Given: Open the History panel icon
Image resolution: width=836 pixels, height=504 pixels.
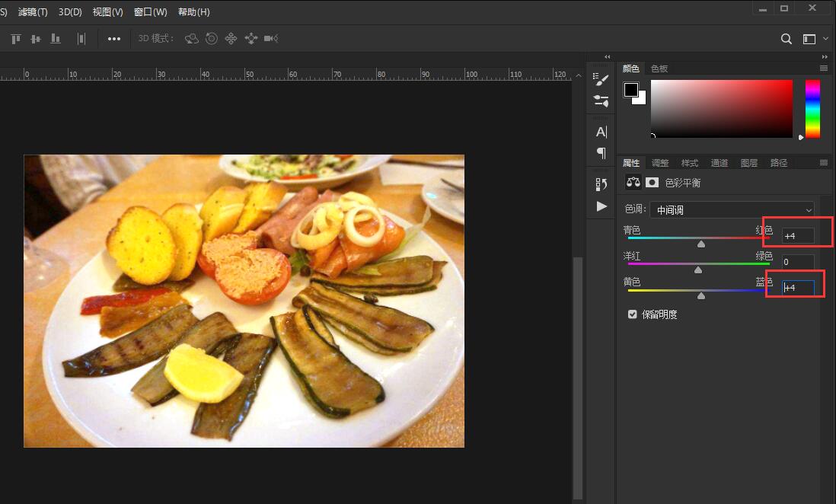Looking at the screenshot, I should tap(601, 184).
